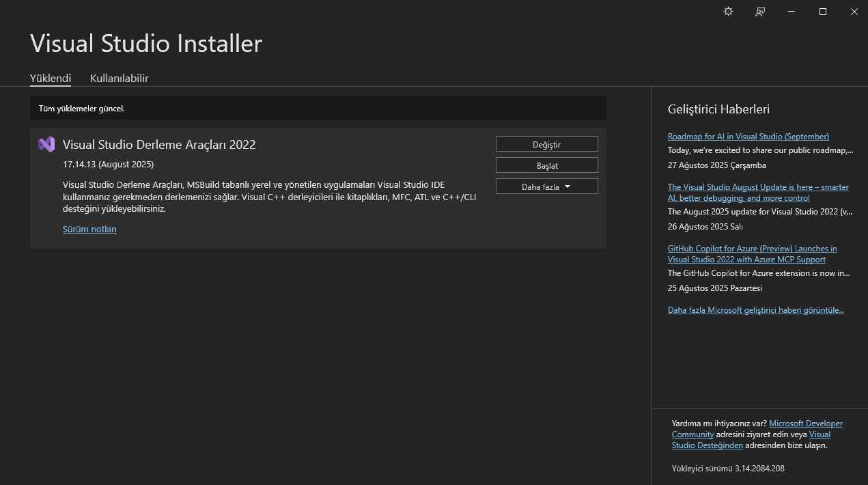The width and height of the screenshot is (868, 485).
Task: Open the Microsoft Developer Community link
Action: [x=757, y=429]
